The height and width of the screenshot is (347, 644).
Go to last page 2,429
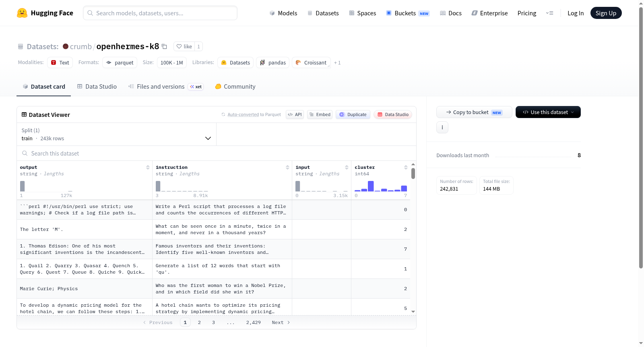pos(254,322)
